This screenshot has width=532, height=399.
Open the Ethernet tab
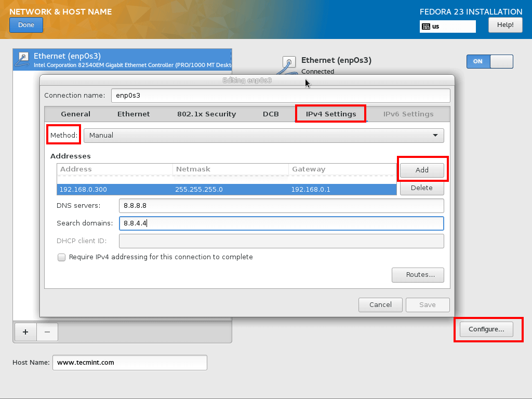tap(134, 114)
